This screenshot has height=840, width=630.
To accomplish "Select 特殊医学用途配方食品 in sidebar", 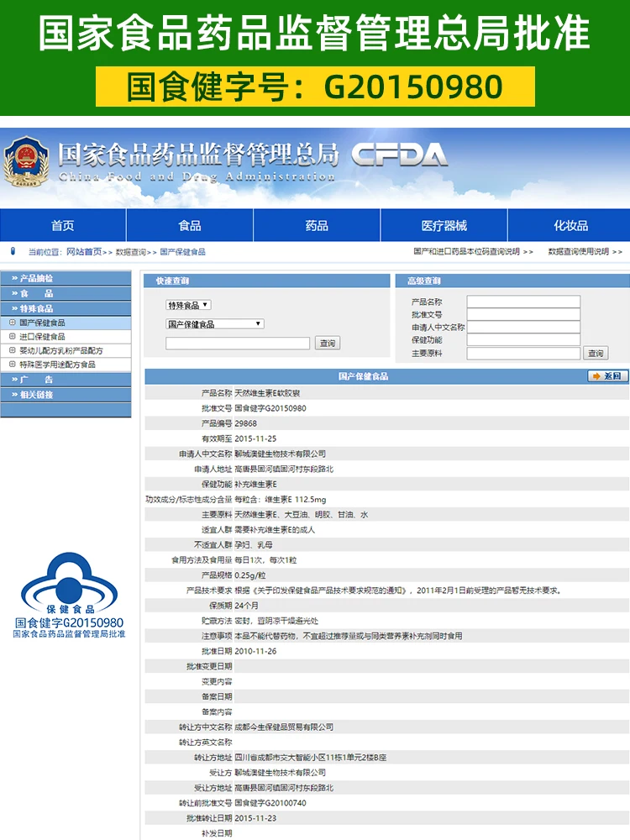I will point(57,365).
